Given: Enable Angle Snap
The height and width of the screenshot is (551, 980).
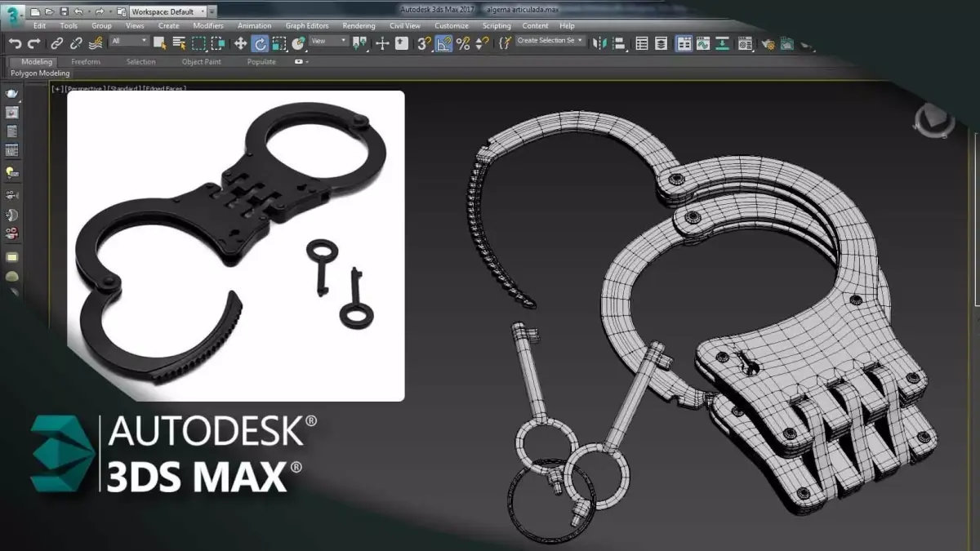Looking at the screenshot, I should 443,45.
